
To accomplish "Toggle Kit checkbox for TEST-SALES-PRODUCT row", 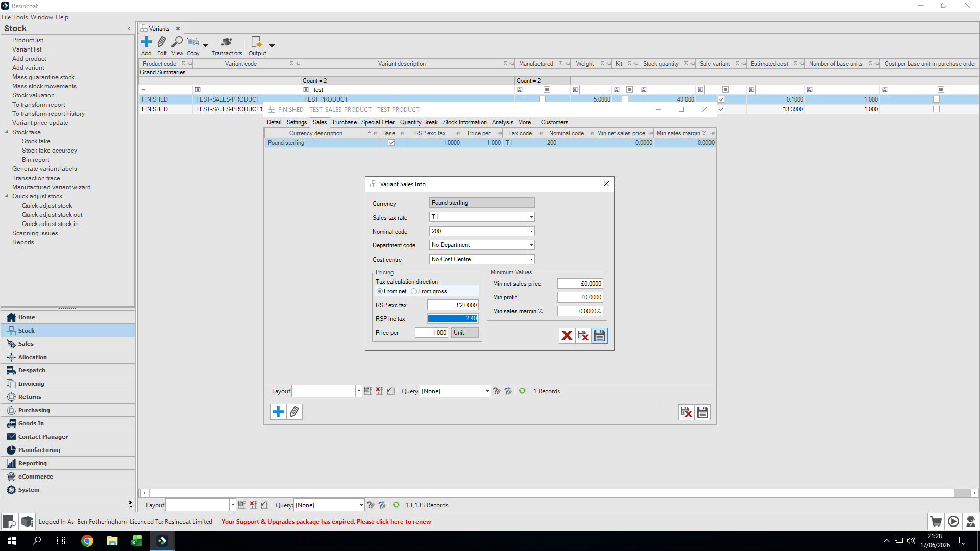I will tap(625, 99).
